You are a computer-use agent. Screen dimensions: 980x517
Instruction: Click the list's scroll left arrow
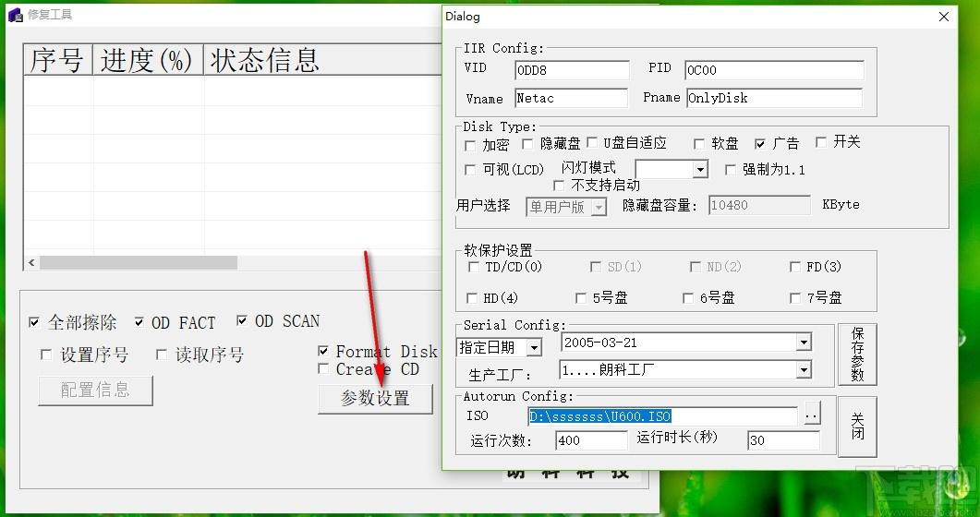(x=32, y=263)
